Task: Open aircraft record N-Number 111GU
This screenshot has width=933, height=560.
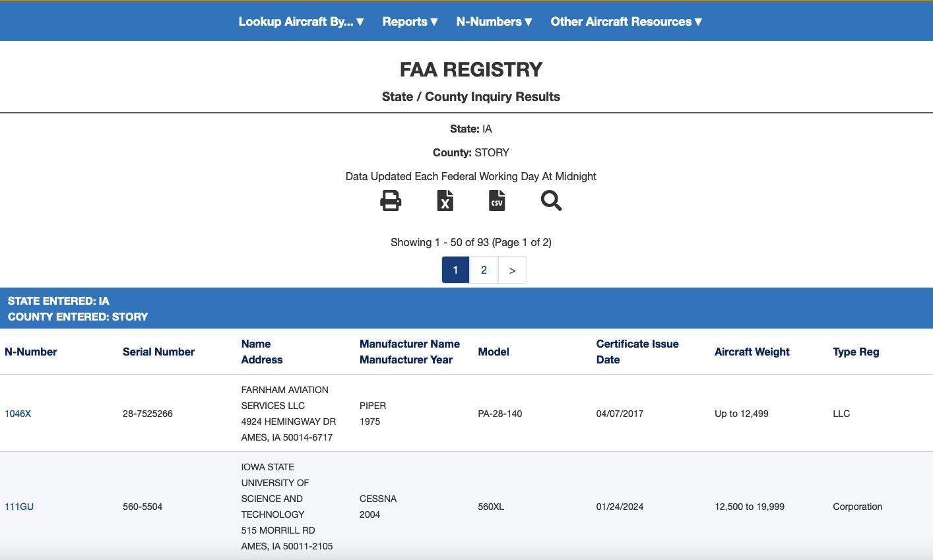Action: point(19,507)
